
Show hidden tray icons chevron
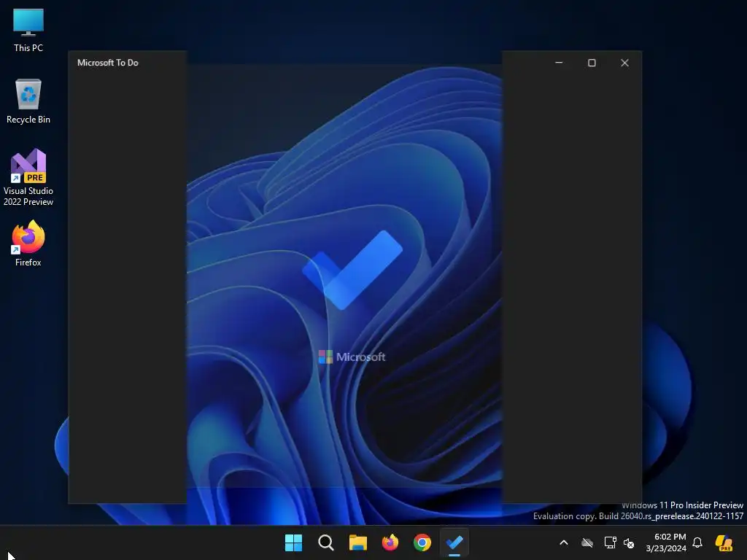(x=564, y=542)
